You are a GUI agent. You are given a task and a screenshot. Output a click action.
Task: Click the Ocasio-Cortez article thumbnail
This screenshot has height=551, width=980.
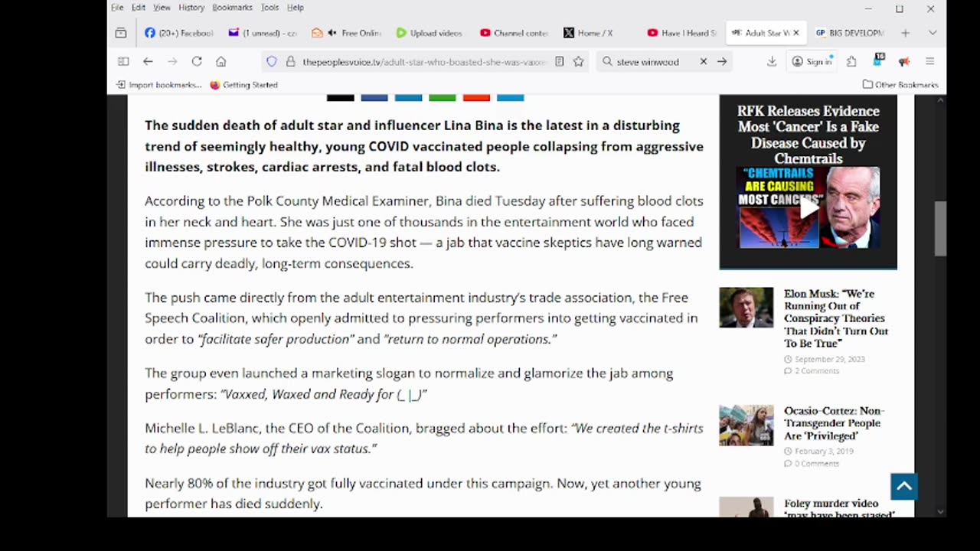click(746, 425)
